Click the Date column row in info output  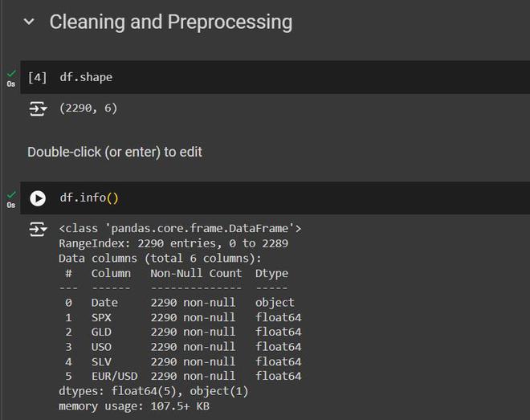(x=181, y=303)
